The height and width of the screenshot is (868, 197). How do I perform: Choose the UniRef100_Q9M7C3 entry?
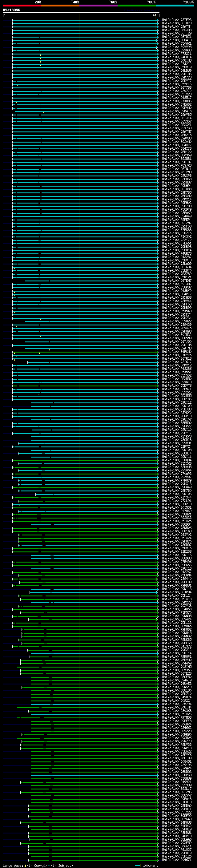177,78
